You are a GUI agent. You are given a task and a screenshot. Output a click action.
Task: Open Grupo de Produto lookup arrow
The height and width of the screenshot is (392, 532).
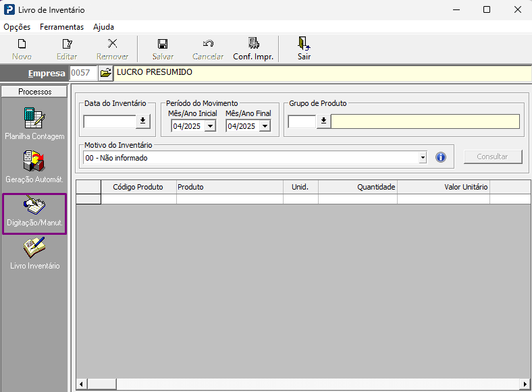pos(323,121)
